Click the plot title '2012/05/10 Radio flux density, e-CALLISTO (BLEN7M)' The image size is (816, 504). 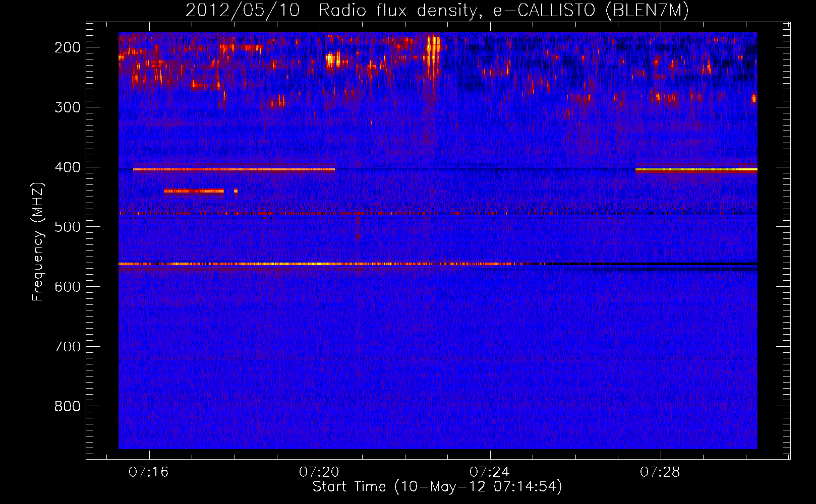point(437,10)
